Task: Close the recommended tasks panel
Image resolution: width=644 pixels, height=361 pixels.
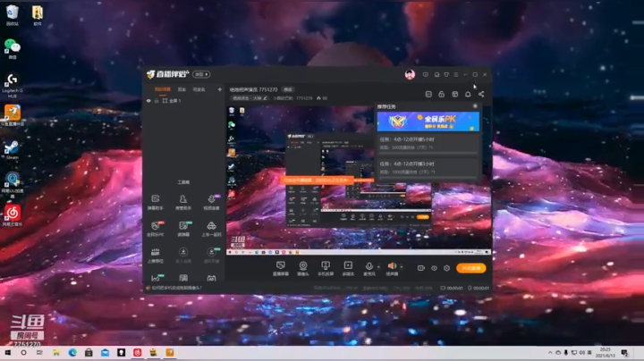Action: (475, 106)
